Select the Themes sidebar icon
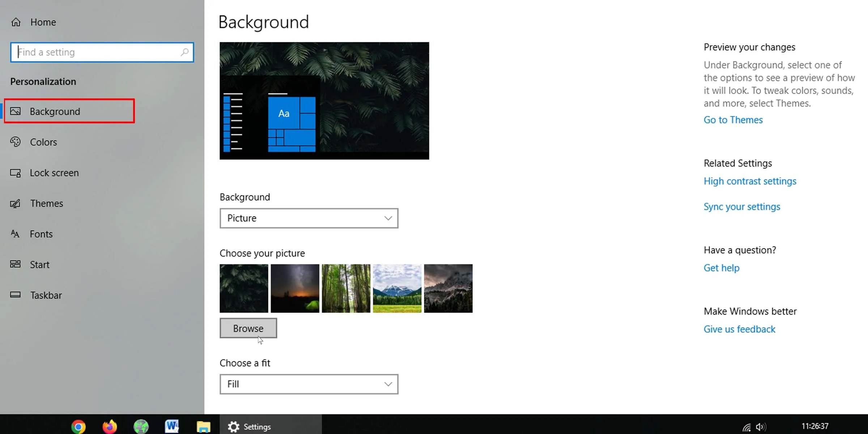Image resolution: width=868 pixels, height=434 pixels. (x=15, y=203)
